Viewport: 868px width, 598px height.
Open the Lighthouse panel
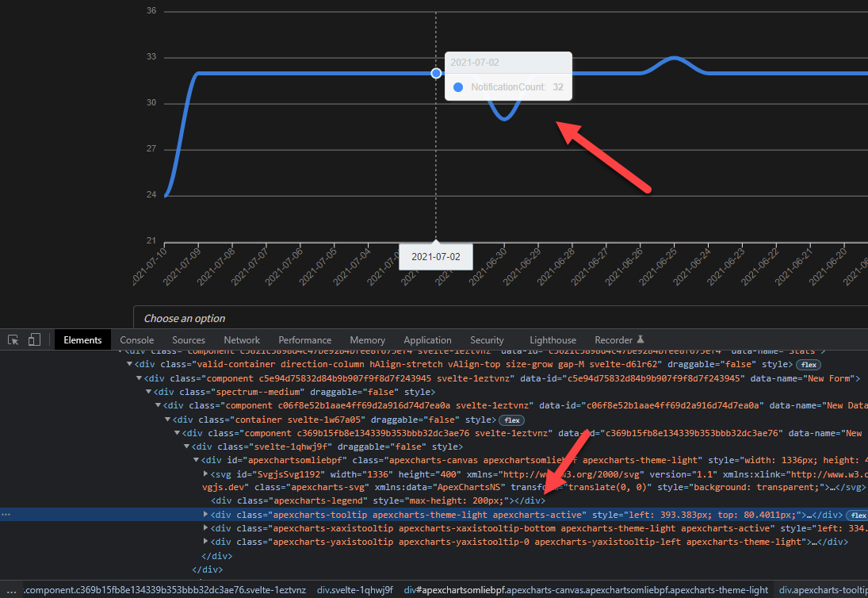point(553,339)
